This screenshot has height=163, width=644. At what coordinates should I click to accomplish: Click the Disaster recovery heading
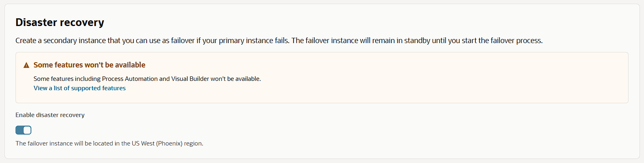coord(59,22)
